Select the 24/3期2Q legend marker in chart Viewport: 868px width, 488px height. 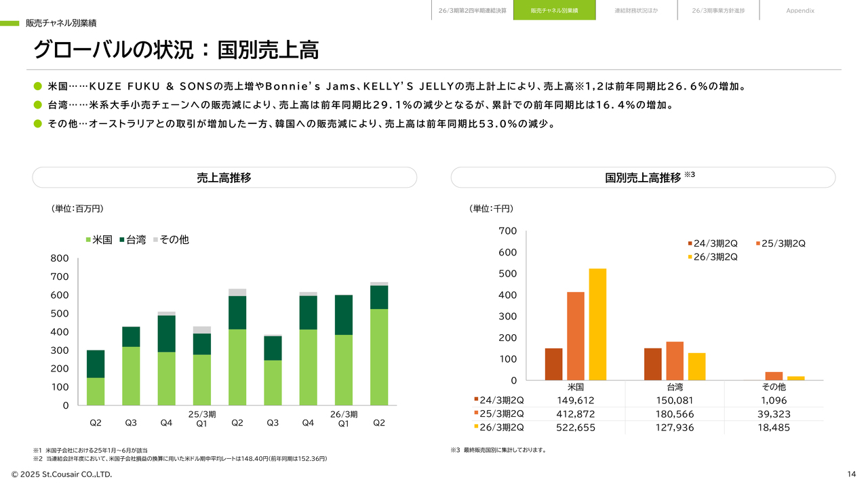[690, 244]
